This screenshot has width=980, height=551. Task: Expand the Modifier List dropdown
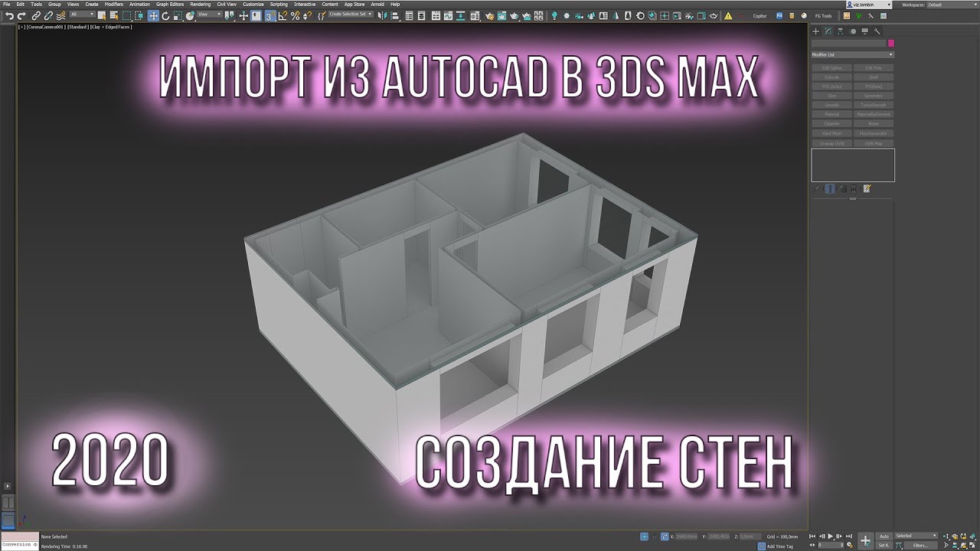tap(853, 55)
